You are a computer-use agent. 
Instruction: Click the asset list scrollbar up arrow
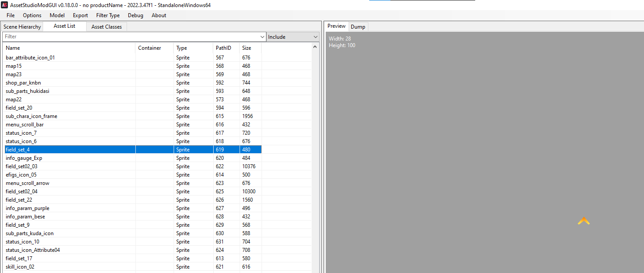tap(315, 47)
